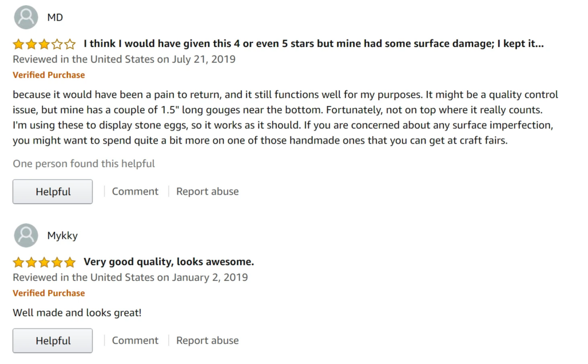Click MD's profile avatar icon
This screenshot has height=364, width=588.
[x=25, y=17]
